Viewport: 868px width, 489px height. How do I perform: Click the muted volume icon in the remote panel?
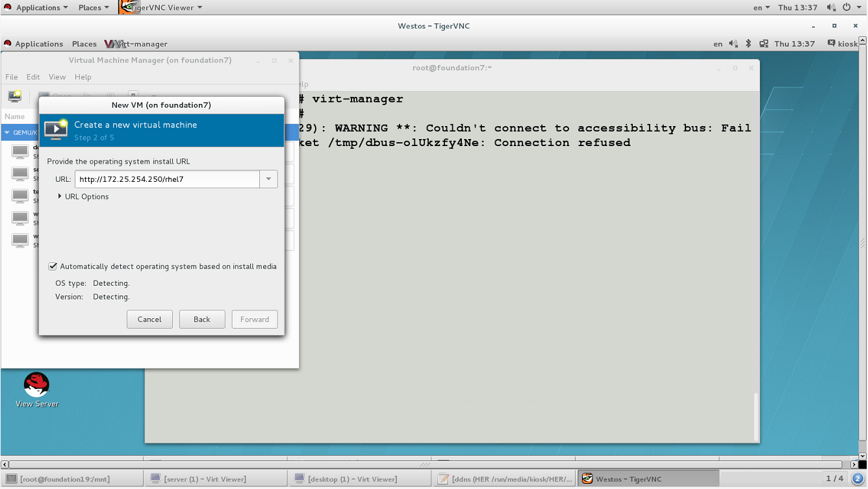[x=734, y=44]
